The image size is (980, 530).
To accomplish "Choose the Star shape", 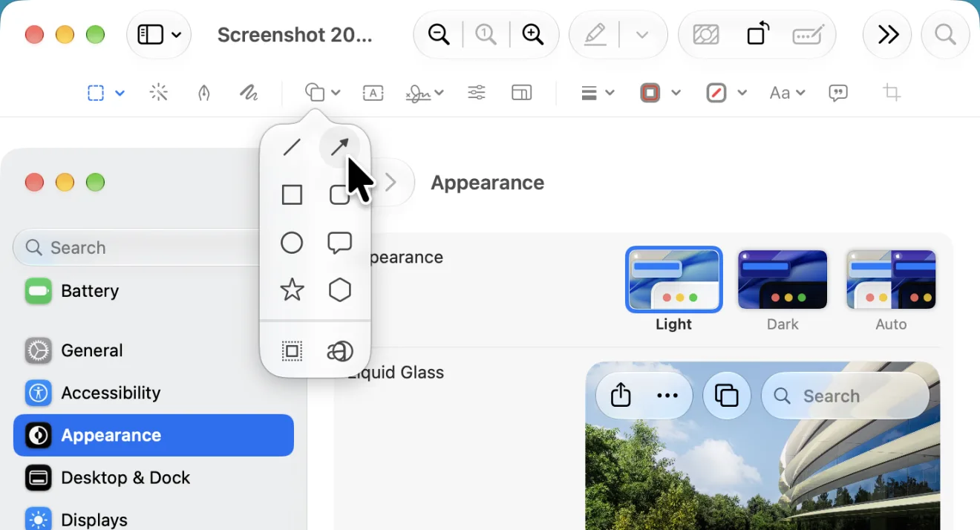I will 292,289.
